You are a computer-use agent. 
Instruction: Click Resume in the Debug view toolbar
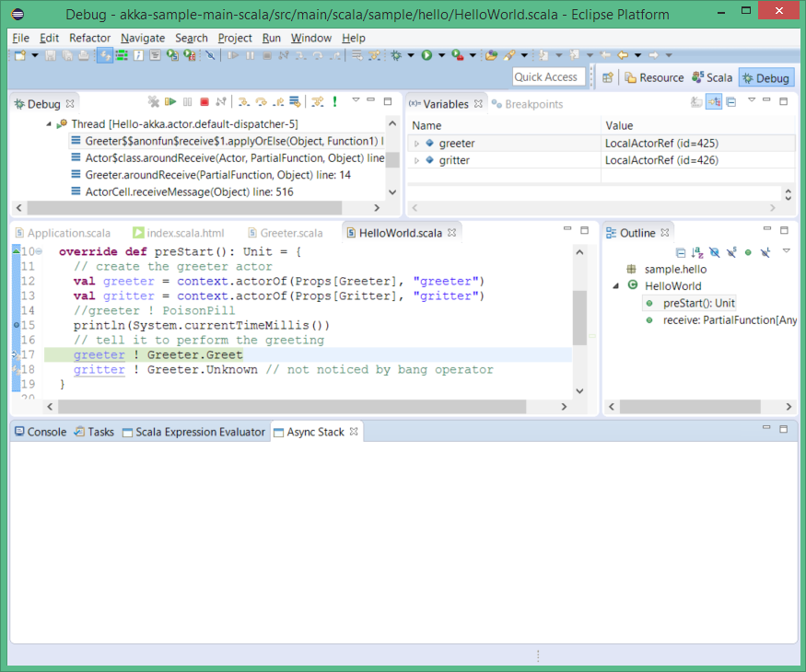click(171, 102)
